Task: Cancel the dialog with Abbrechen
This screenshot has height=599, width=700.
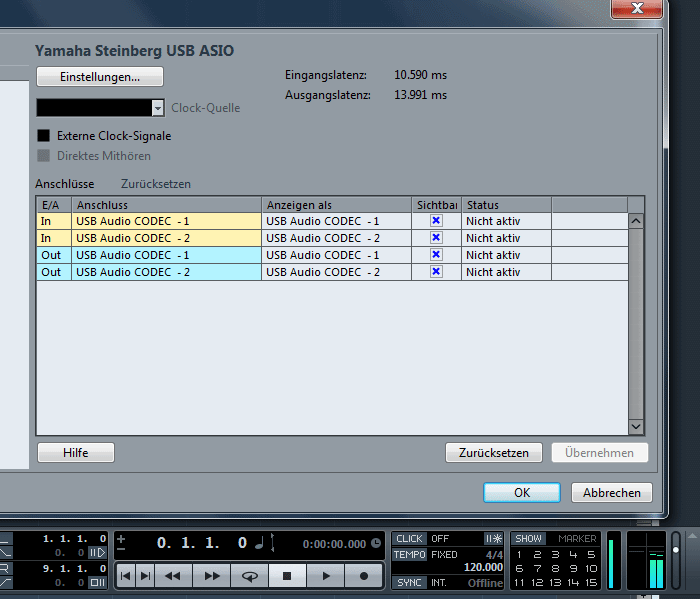Action: [x=612, y=493]
